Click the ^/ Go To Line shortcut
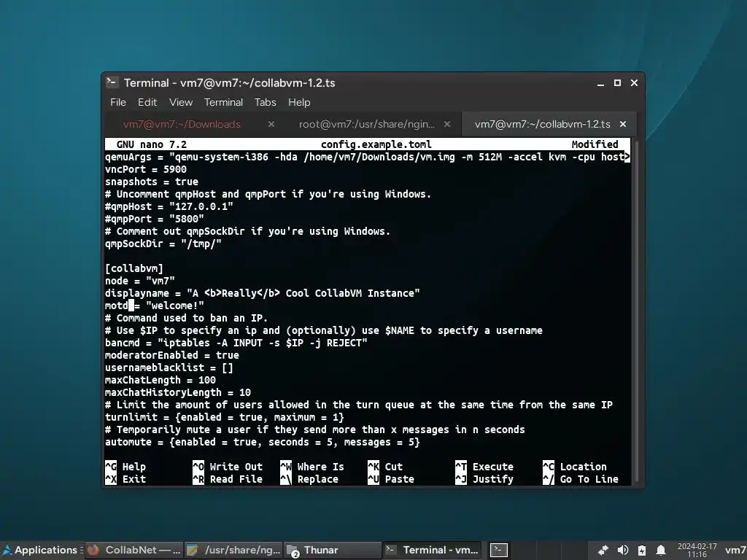 coord(581,479)
